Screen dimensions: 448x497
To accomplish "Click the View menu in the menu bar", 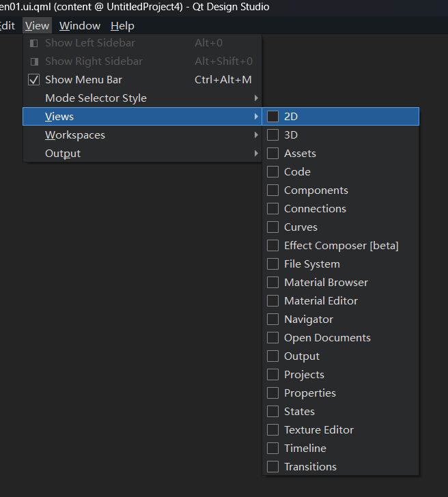I will click(x=37, y=26).
